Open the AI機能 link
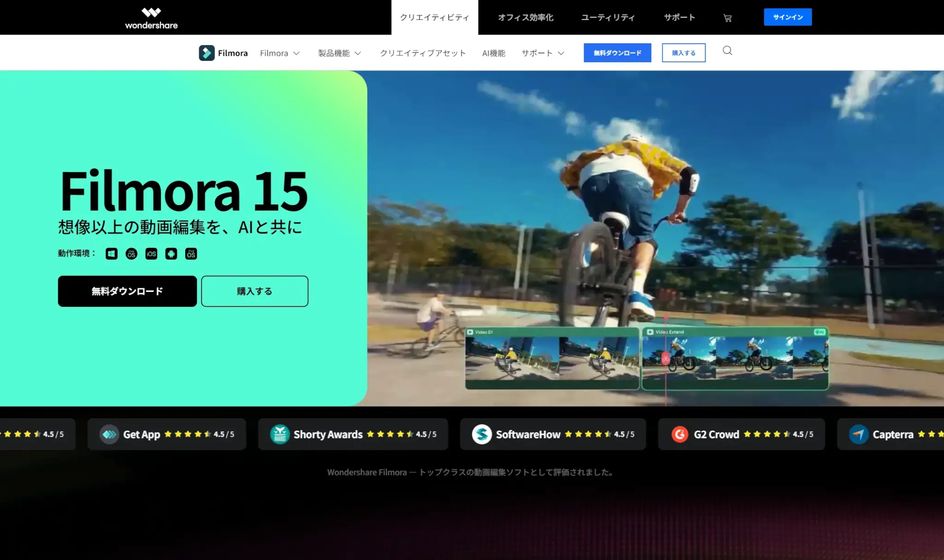The width and height of the screenshot is (944, 560). [494, 53]
